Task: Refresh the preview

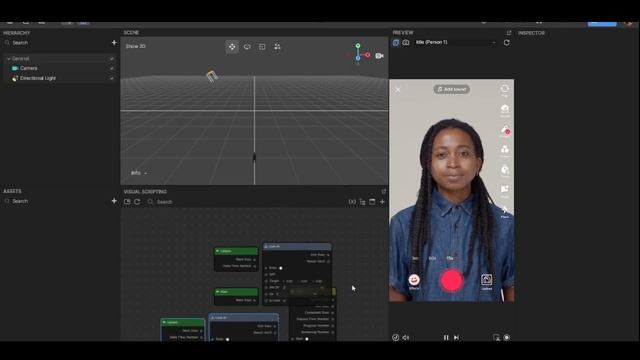Action: [507, 42]
